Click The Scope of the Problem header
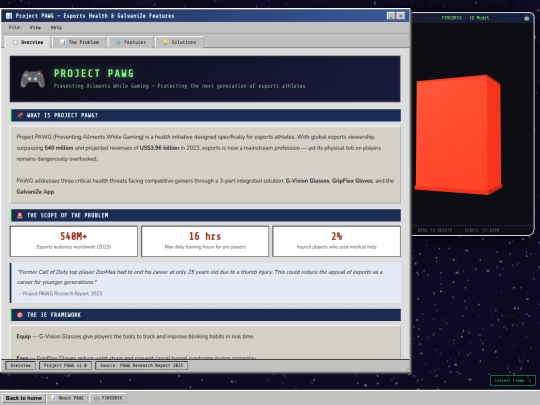540x405 pixels. click(206, 215)
